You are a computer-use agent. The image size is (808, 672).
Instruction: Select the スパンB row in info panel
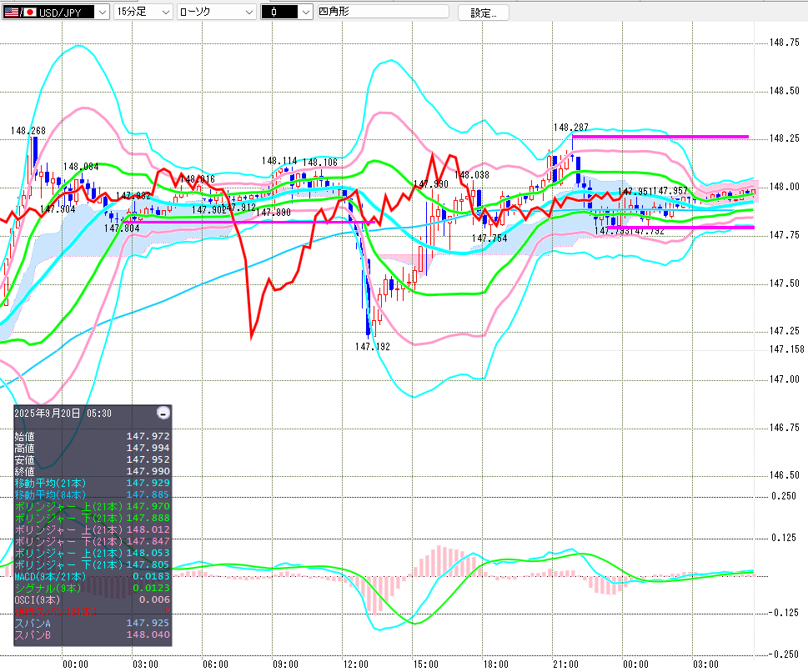[92, 635]
